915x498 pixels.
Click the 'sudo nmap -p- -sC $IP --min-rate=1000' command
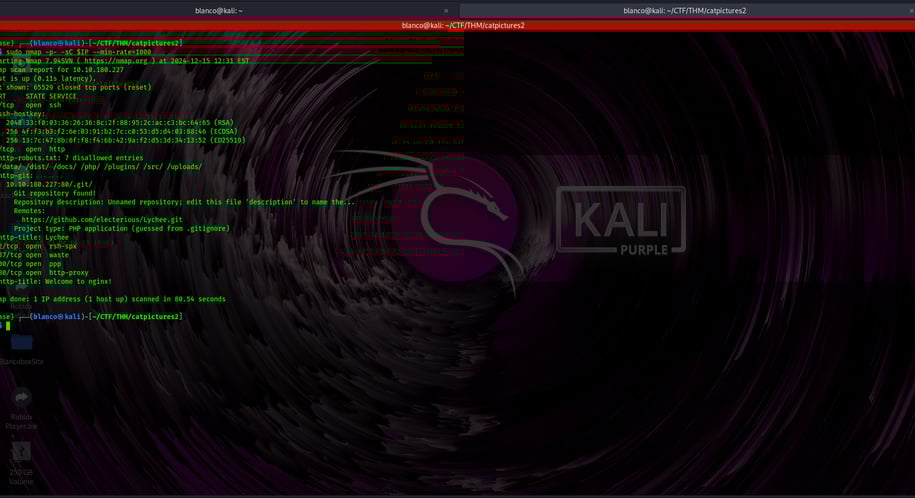pos(78,52)
